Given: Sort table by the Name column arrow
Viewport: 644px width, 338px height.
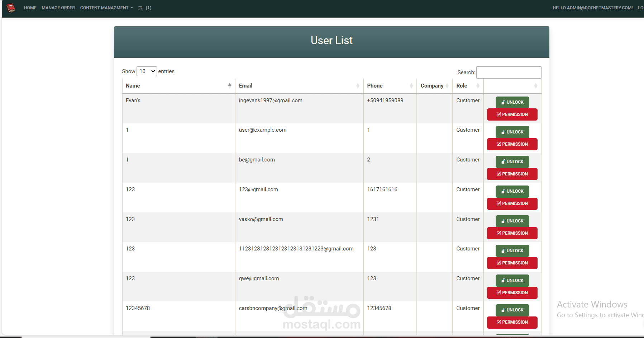Looking at the screenshot, I should tap(230, 85).
